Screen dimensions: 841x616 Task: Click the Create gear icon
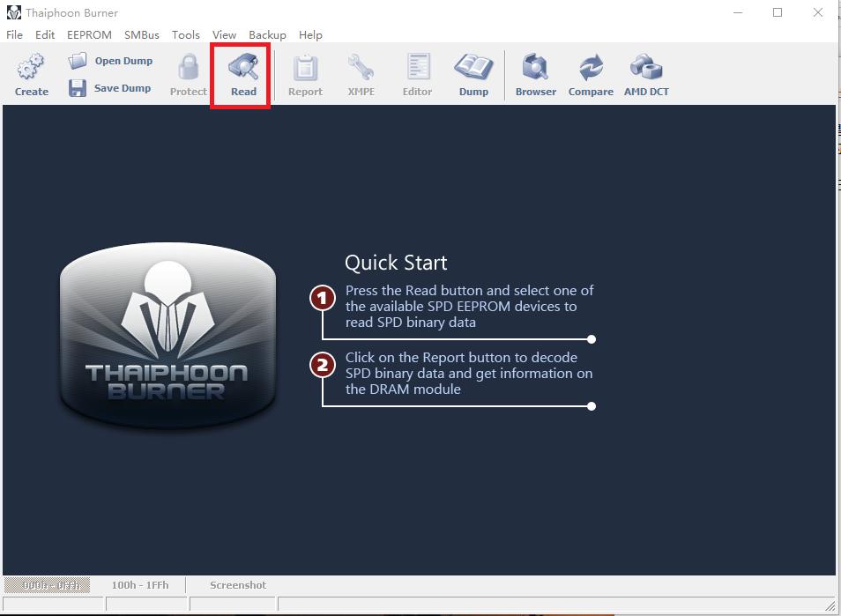click(x=32, y=68)
